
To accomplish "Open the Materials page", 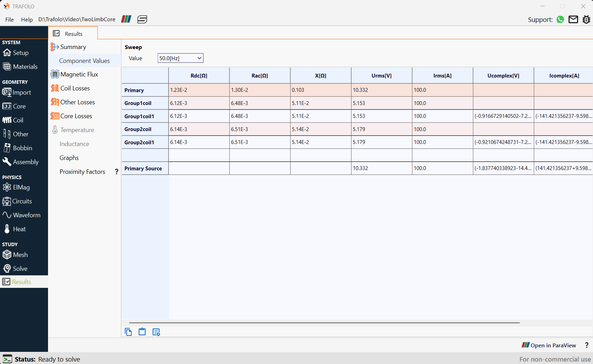I will tap(20, 67).
